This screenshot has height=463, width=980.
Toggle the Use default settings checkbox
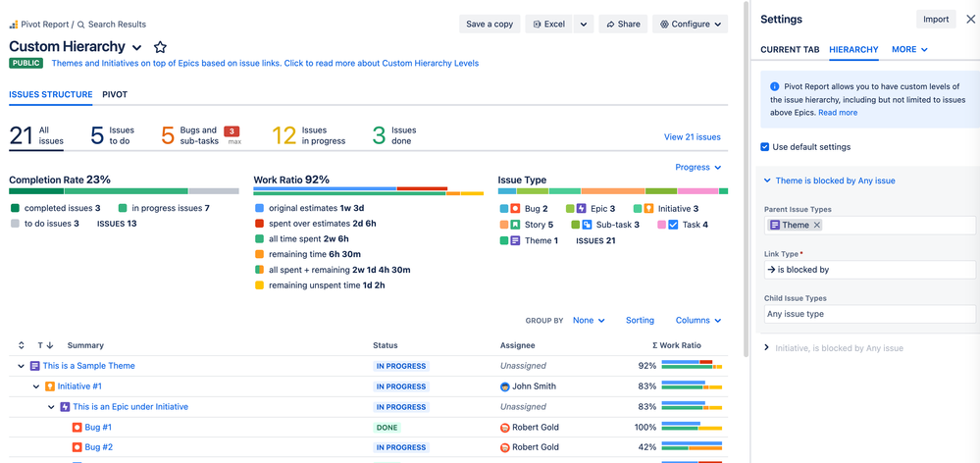764,147
